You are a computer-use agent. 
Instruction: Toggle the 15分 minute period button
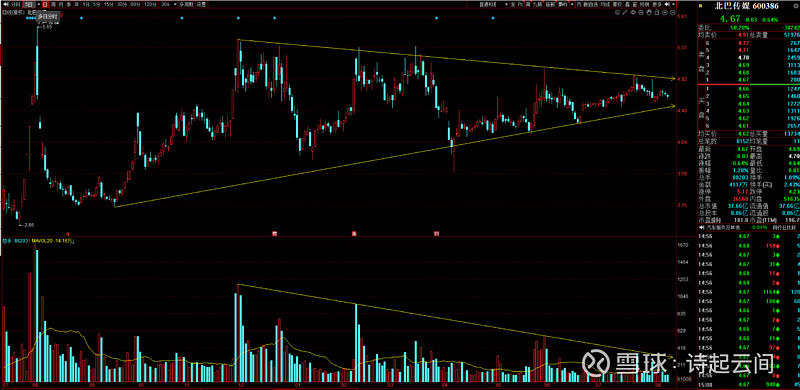click(108, 5)
